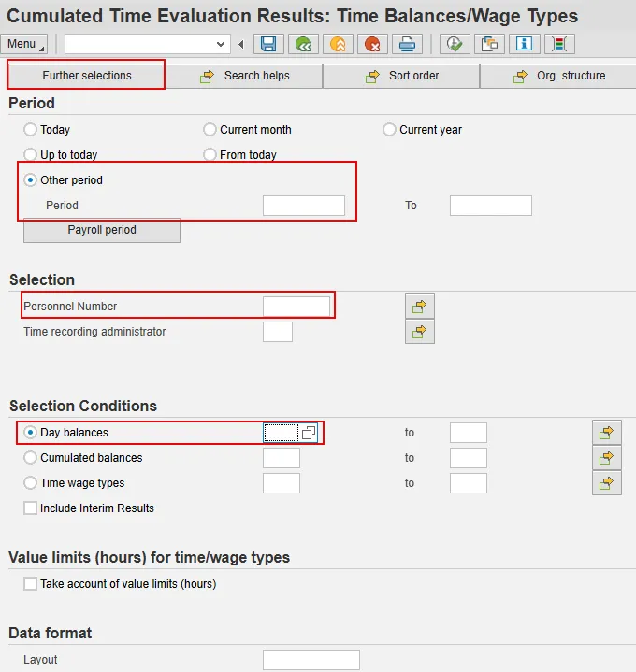Image resolution: width=636 pixels, height=672 pixels.
Task: Click the Time wage types to field
Action: pyautogui.click(x=469, y=483)
